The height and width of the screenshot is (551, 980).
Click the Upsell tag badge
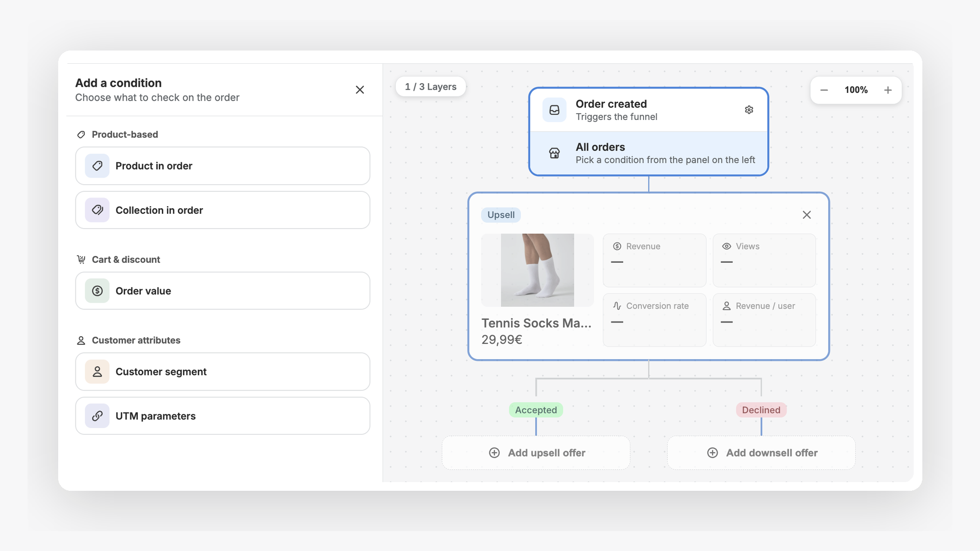click(501, 215)
